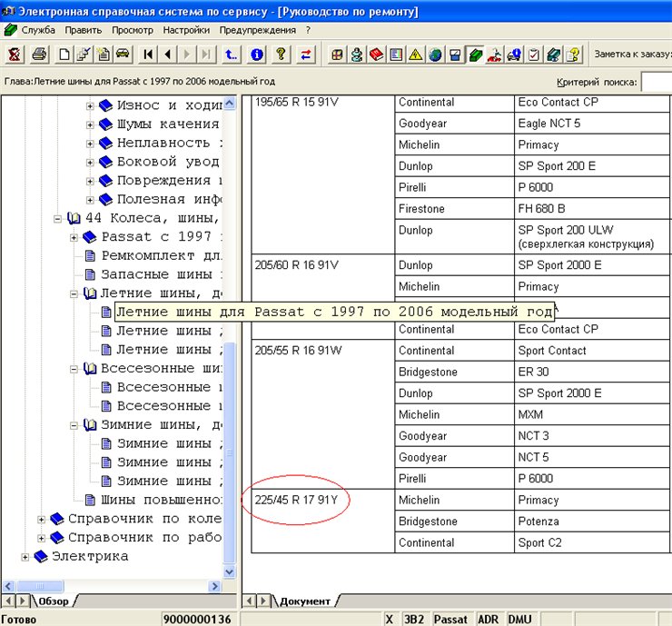The height and width of the screenshot is (626, 672).
Task: Click the yellow question mark icon
Action: 282,55
